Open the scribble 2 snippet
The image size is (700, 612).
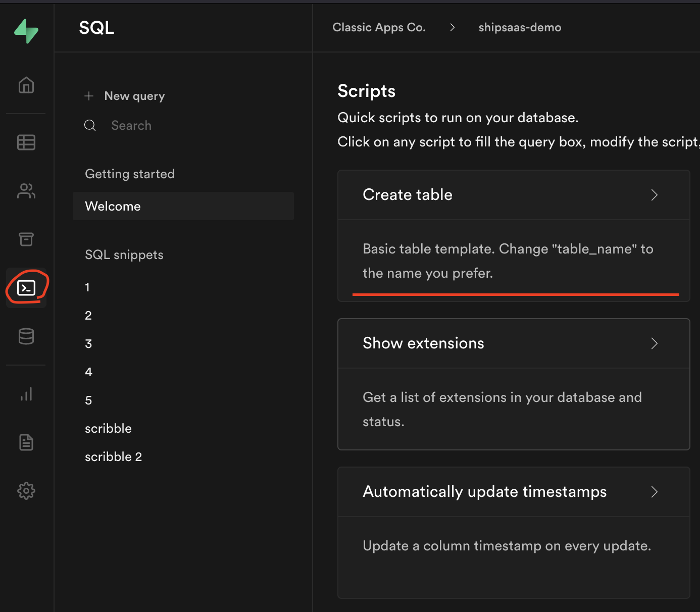point(114,457)
